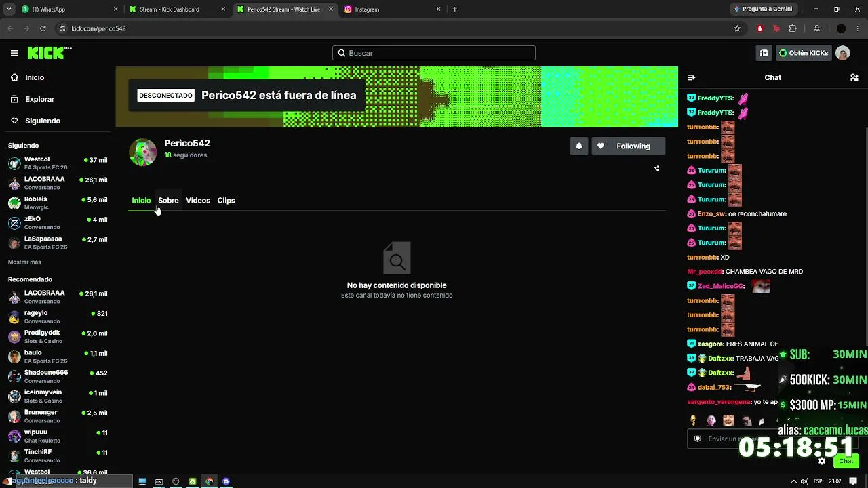Open Chrome from the taskbar
868x488 pixels.
point(210,481)
